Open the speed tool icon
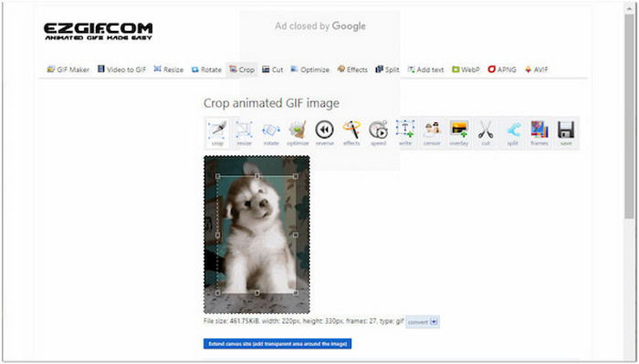639x364 pixels. point(378,133)
